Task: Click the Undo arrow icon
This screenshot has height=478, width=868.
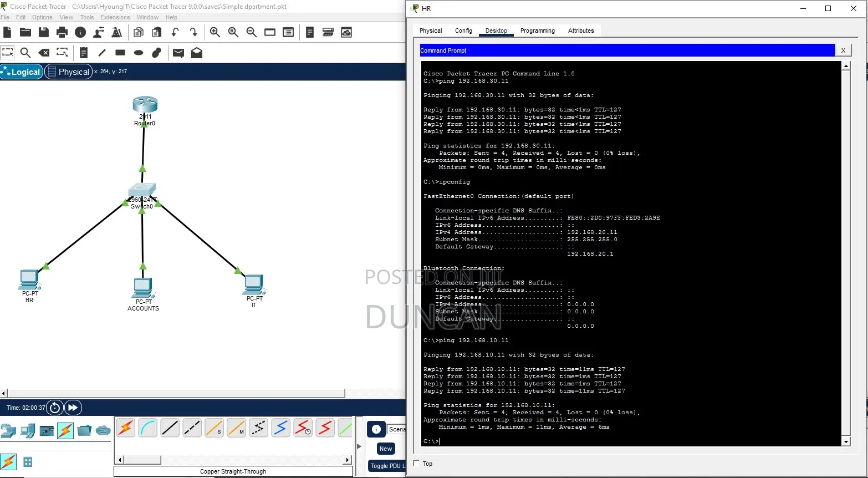Action: point(175,32)
